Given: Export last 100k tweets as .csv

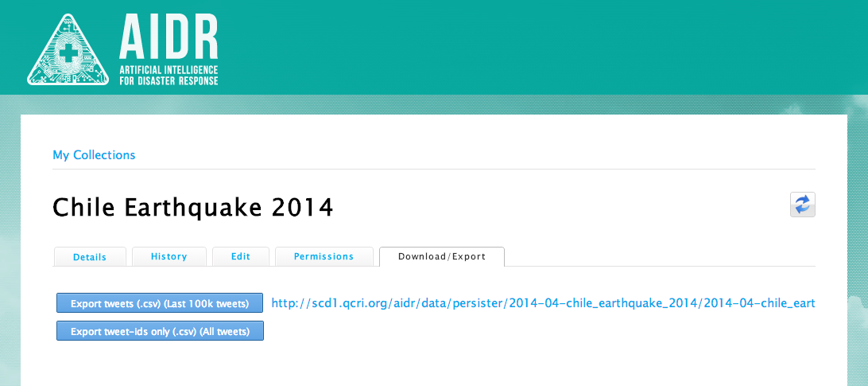Looking at the screenshot, I should point(160,303).
